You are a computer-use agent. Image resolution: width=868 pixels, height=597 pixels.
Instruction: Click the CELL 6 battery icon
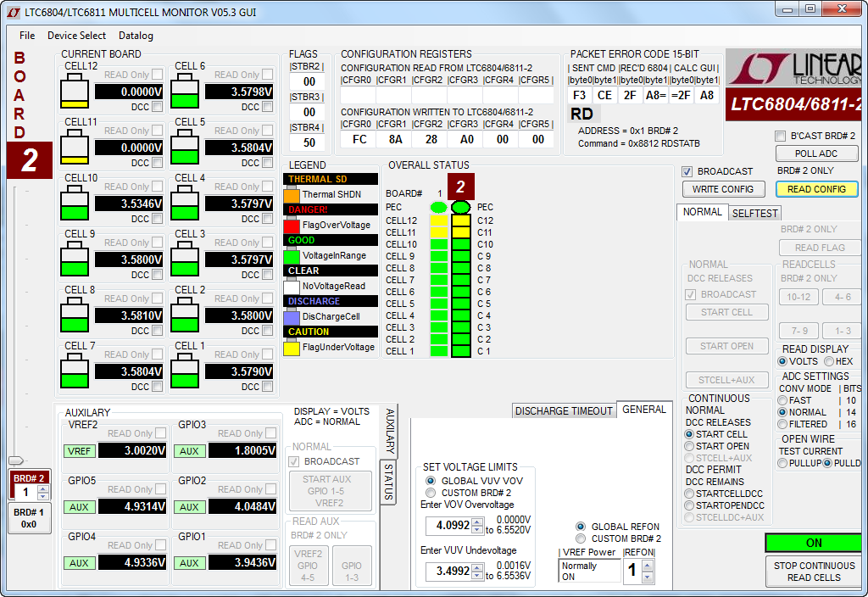click(x=185, y=92)
